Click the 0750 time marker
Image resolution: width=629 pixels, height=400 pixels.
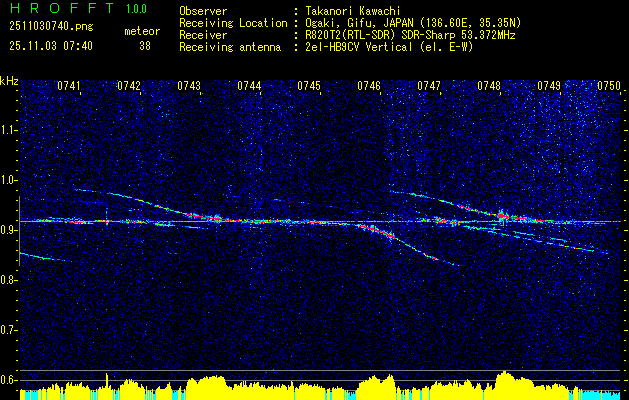(609, 86)
